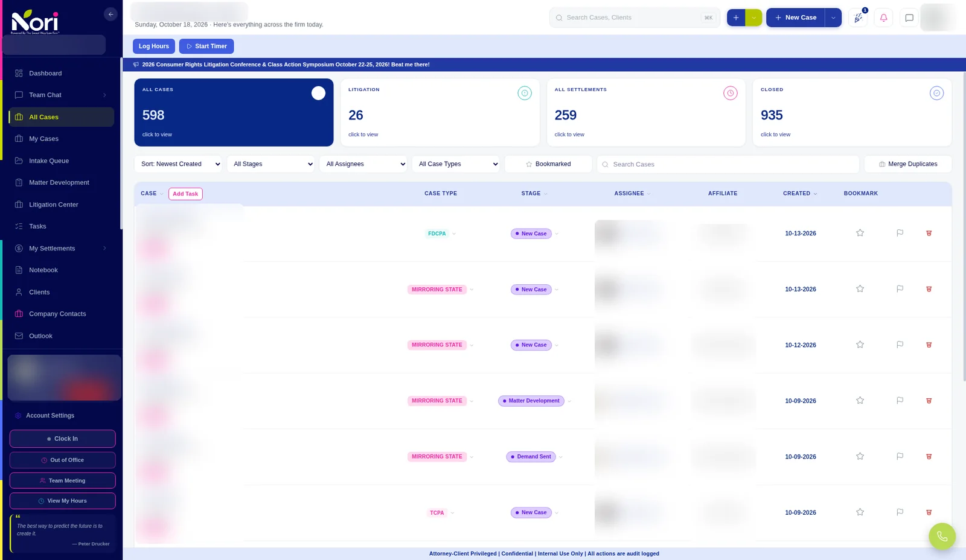This screenshot has height=560, width=966.
Task: Open FDCPA case type dropdown chevron
Action: (454, 234)
